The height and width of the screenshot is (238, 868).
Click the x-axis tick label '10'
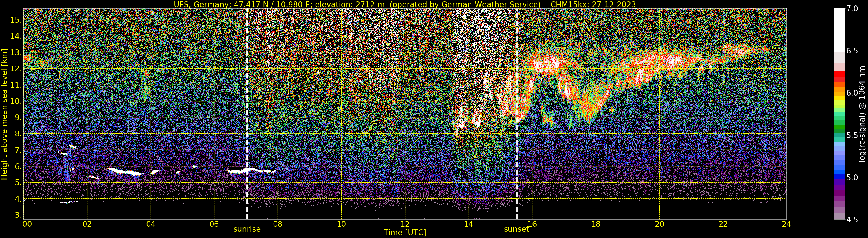pos(341,224)
